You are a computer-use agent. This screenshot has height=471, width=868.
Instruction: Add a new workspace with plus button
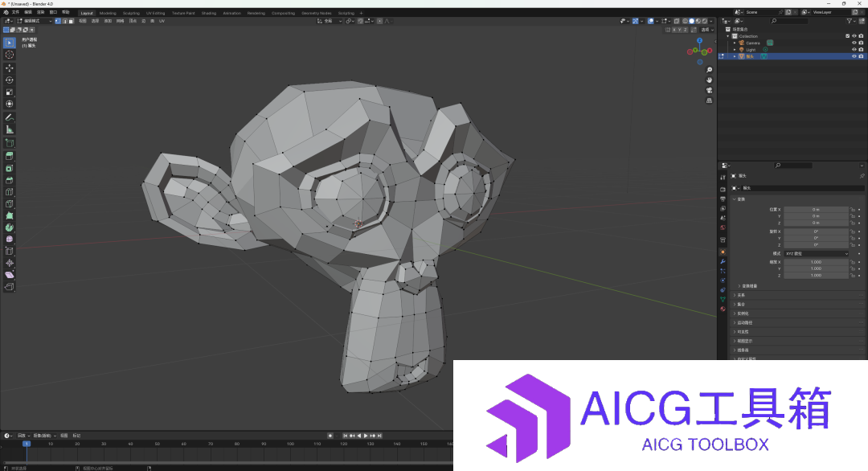coord(361,14)
